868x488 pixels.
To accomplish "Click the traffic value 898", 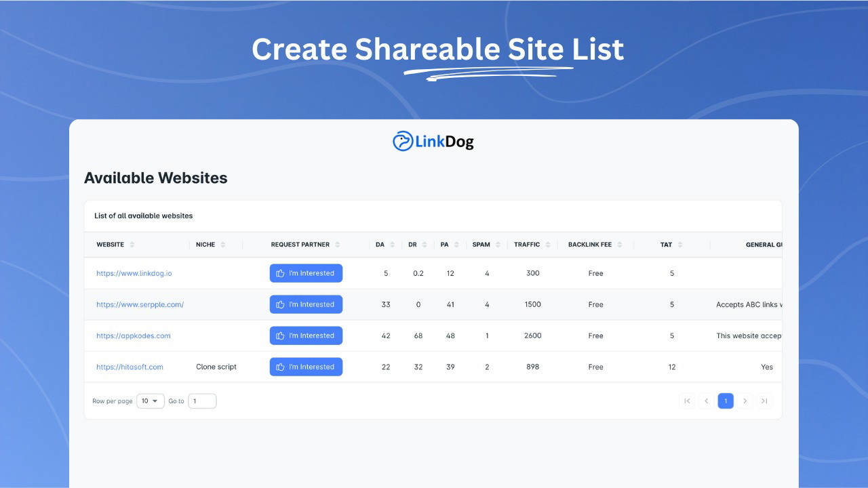I will (x=533, y=367).
